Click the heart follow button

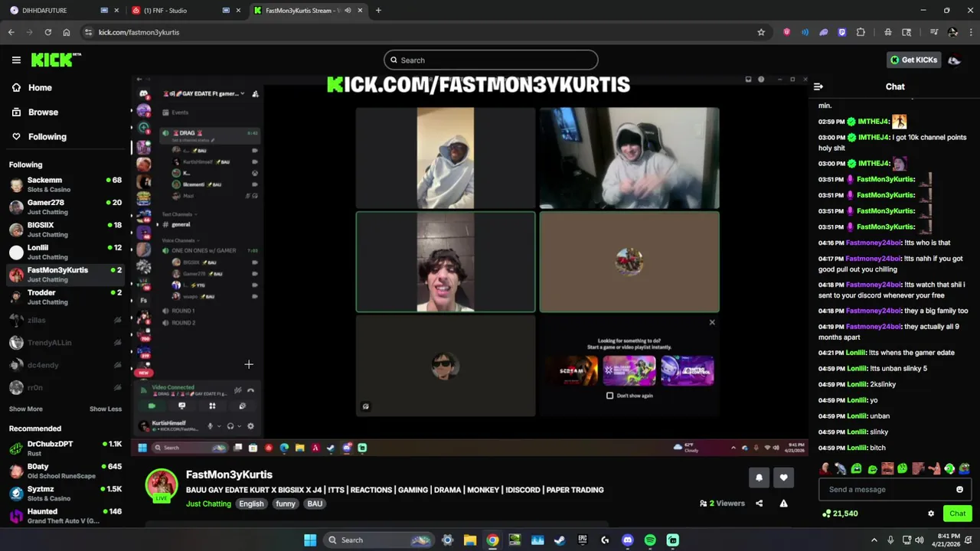coord(783,478)
